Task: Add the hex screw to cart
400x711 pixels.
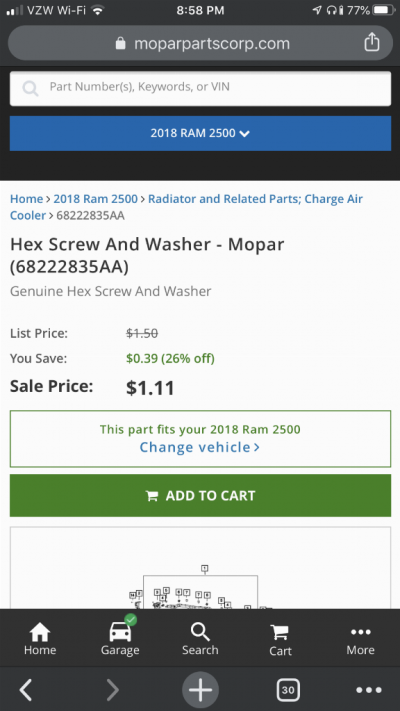Action: 200,496
